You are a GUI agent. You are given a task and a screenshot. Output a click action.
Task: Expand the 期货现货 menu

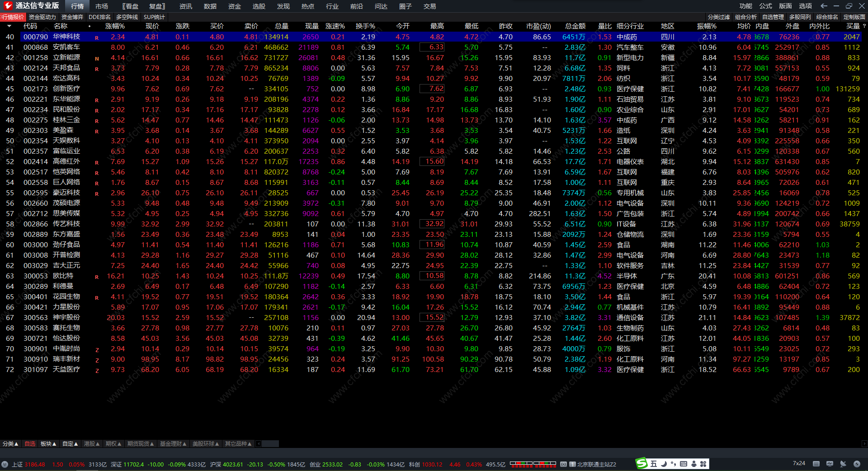coord(141,444)
